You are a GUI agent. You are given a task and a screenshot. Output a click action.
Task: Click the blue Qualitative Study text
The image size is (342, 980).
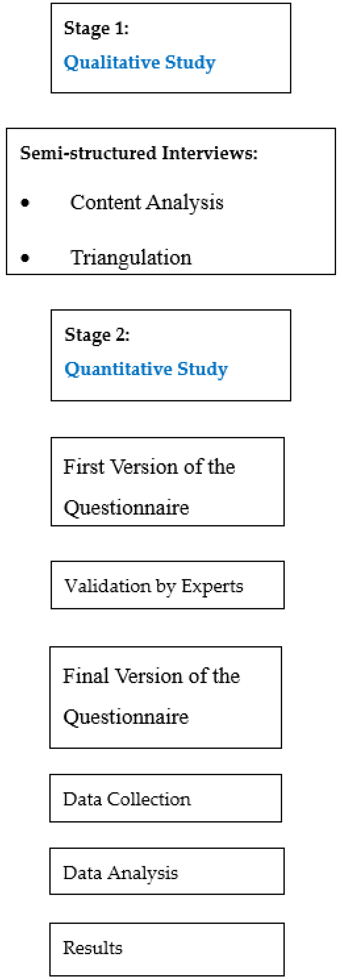click(x=139, y=62)
